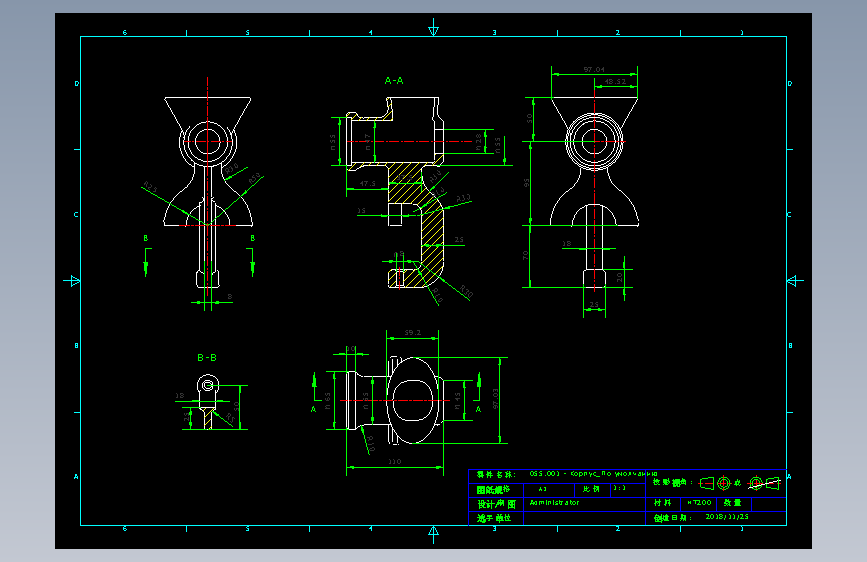Select the 47.5 dimension in section A-A

coord(367,183)
